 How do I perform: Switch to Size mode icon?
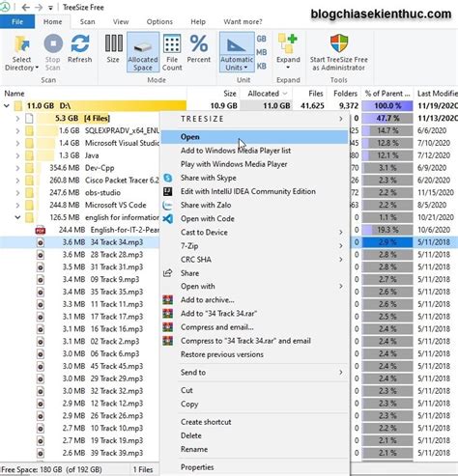[x=113, y=43]
